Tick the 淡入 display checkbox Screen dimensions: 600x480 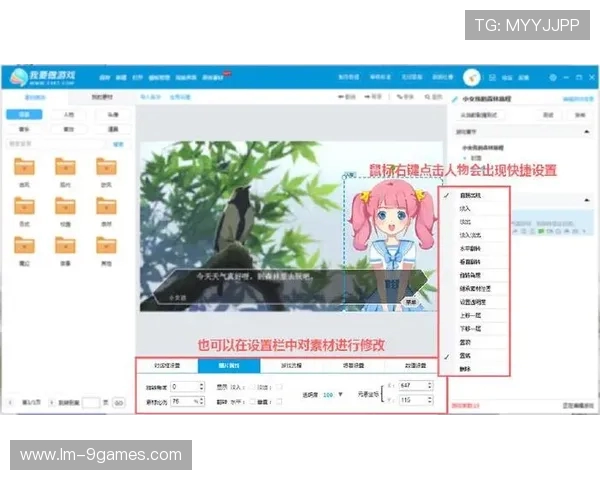pyautogui.click(x=252, y=387)
